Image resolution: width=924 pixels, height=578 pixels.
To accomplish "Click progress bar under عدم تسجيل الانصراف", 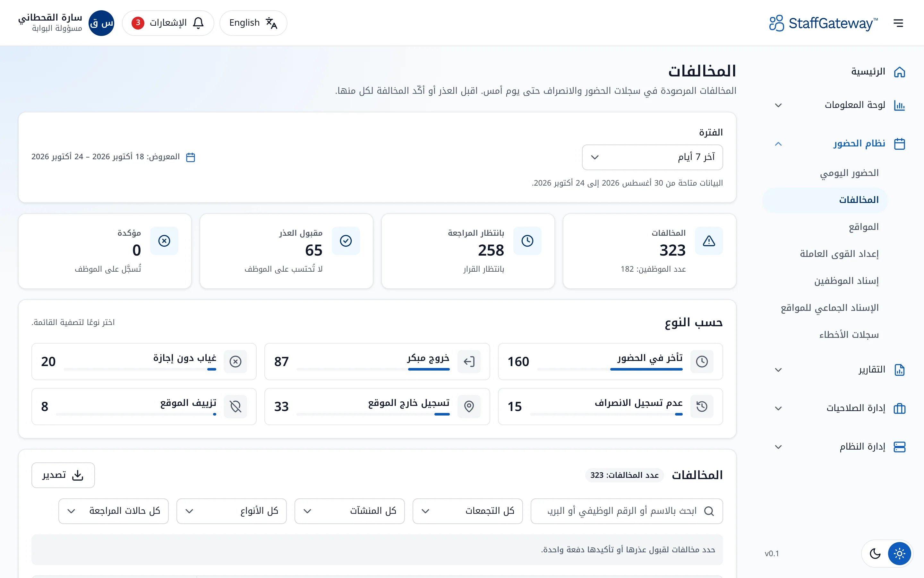I will (606, 414).
